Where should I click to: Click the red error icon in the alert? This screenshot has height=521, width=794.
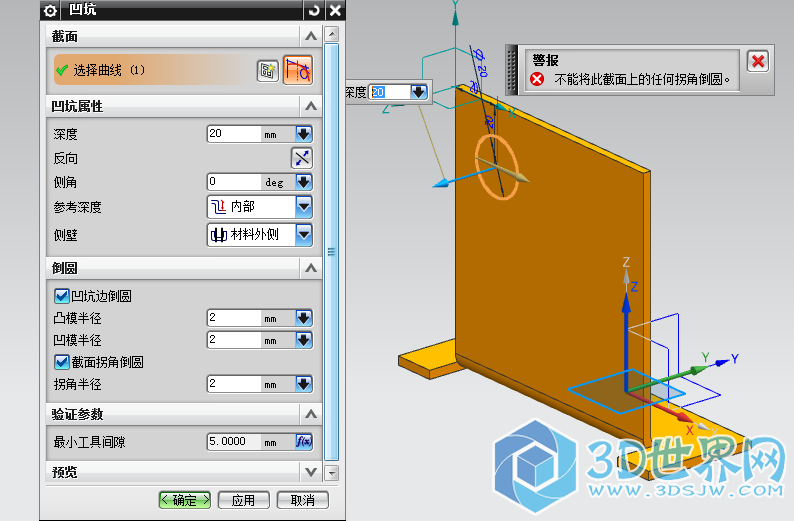coord(537,79)
